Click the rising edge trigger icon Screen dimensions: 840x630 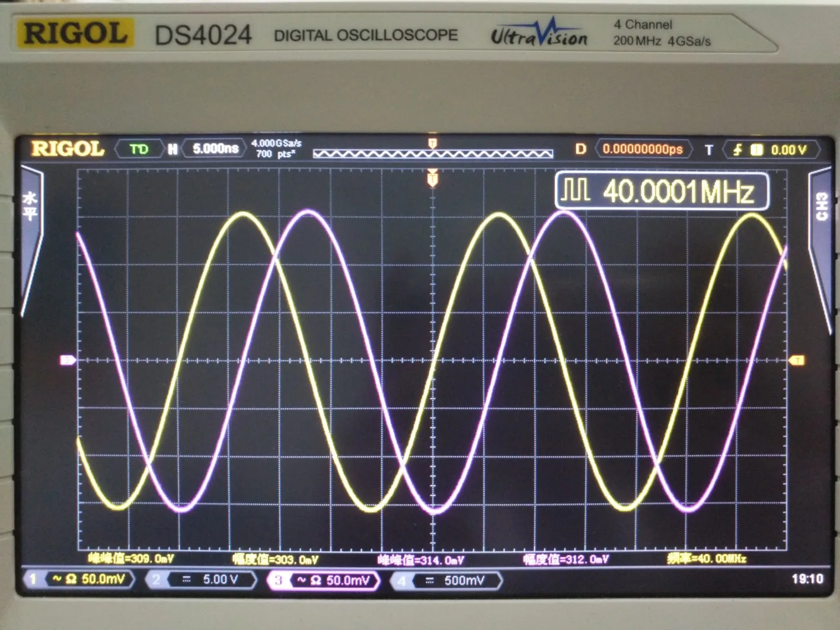tap(737, 149)
